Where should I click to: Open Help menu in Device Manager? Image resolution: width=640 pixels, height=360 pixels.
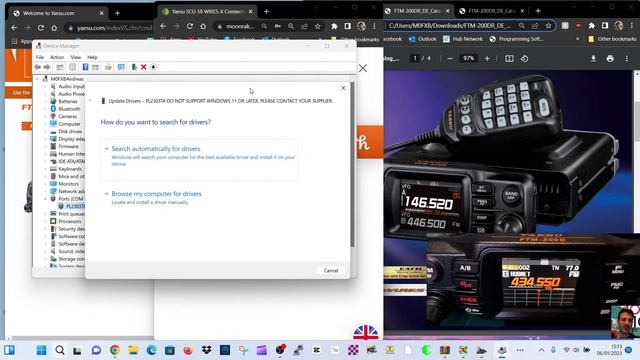coord(92,57)
